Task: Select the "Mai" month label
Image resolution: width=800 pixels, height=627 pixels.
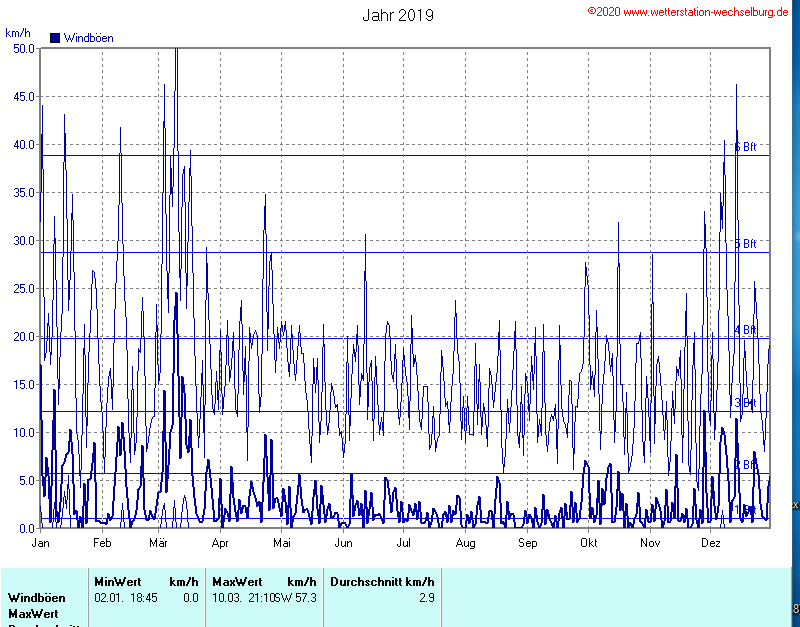Action: 282,543
